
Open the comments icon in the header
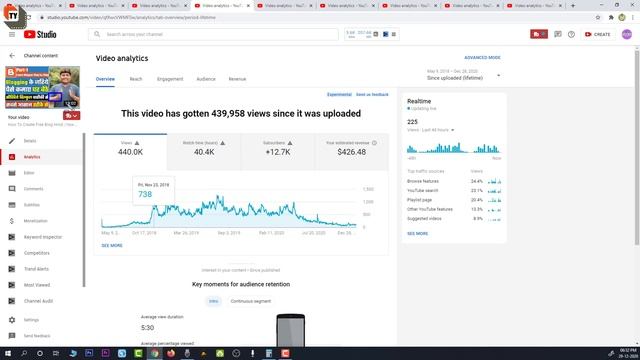(x=558, y=34)
